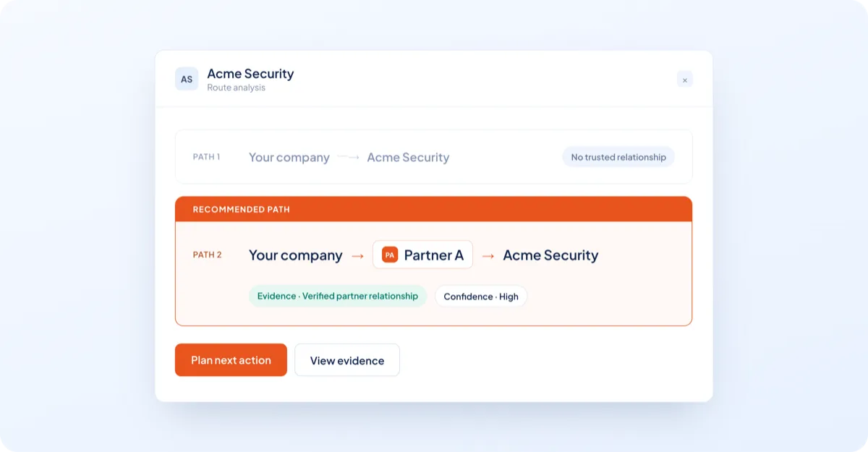Click Acme Security destination in Path 2

(550, 255)
